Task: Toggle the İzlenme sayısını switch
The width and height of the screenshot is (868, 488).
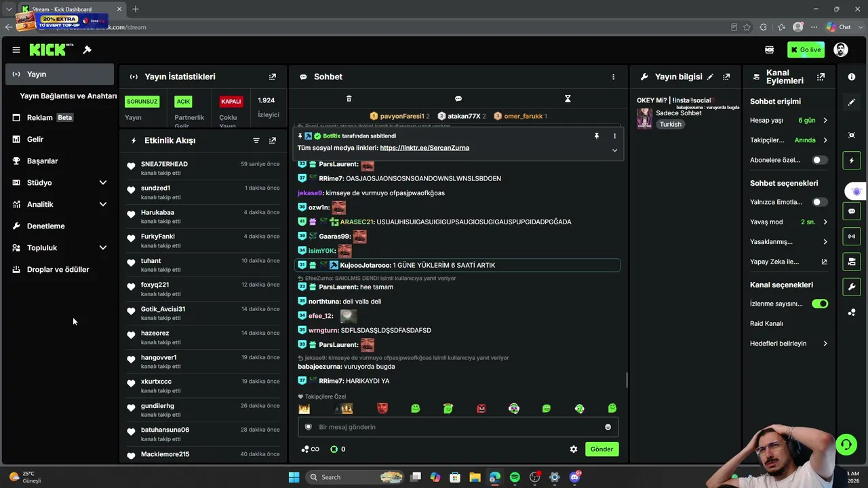Action: coord(820,304)
